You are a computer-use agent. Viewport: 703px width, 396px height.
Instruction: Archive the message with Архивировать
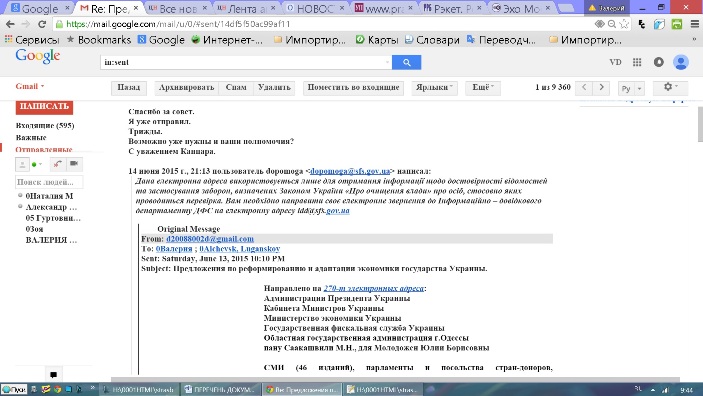pos(186,87)
